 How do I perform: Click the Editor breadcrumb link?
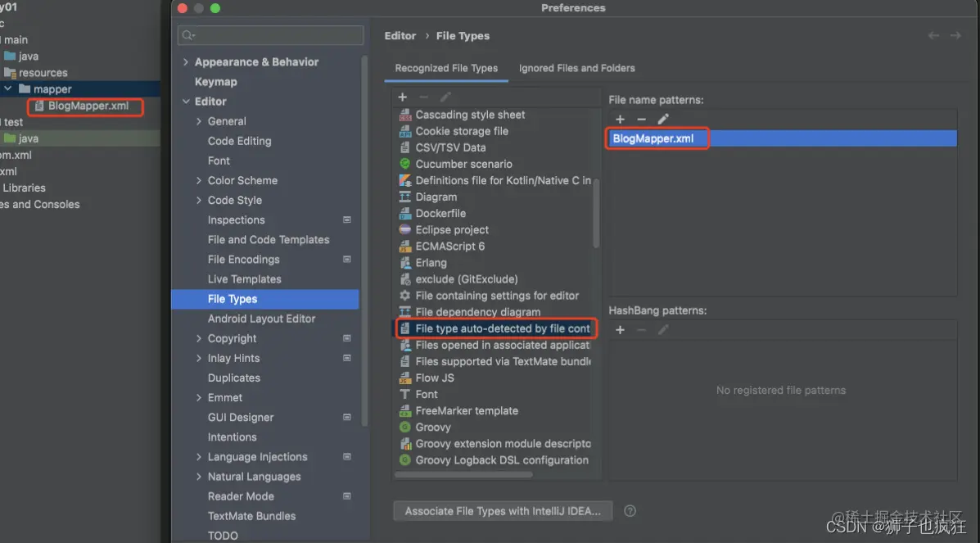(x=400, y=36)
